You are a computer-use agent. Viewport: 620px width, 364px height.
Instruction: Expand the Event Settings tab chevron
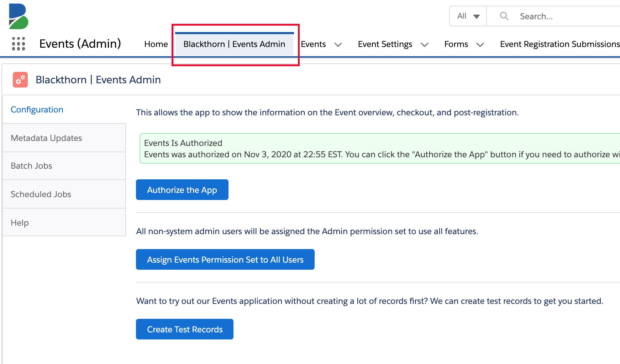[x=424, y=44]
